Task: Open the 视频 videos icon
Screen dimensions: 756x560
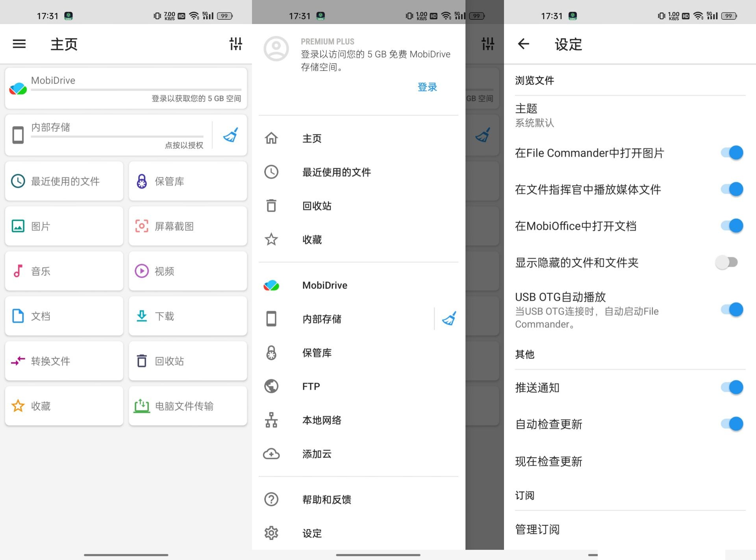Action: tap(141, 271)
